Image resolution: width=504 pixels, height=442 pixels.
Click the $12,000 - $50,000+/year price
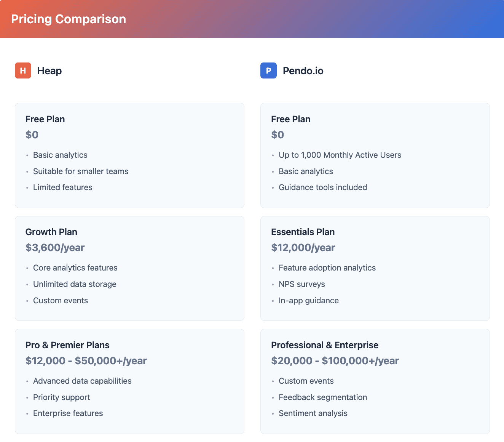86,361
